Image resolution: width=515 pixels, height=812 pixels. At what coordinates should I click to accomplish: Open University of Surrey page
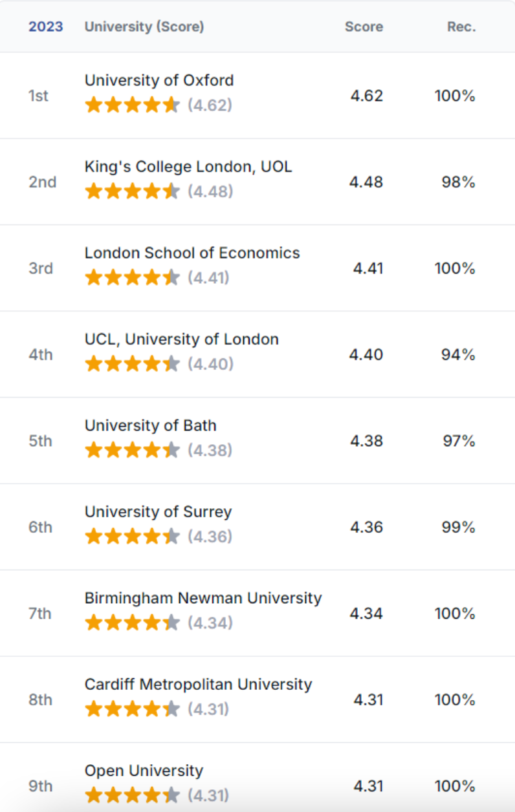[x=158, y=512]
